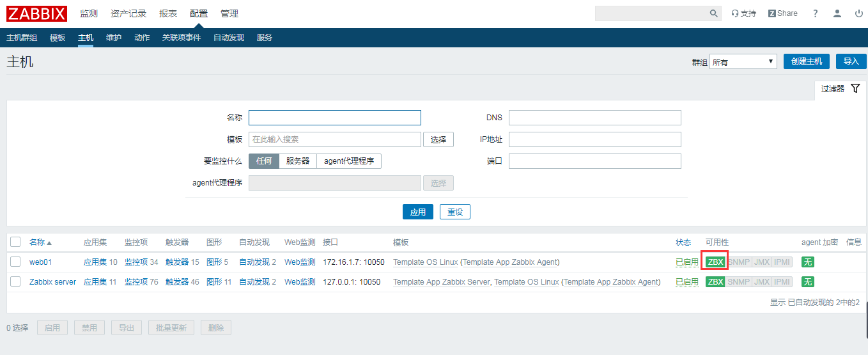
Task: Click the search magnifier icon
Action: click(x=714, y=13)
